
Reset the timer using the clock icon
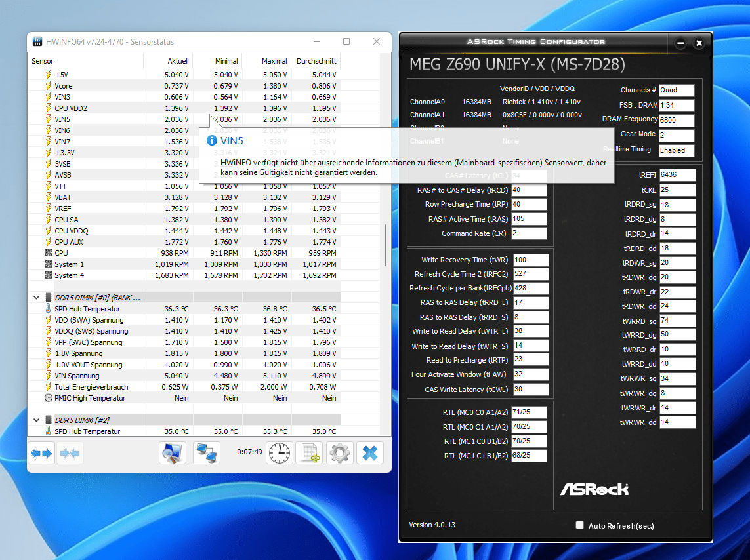click(280, 453)
